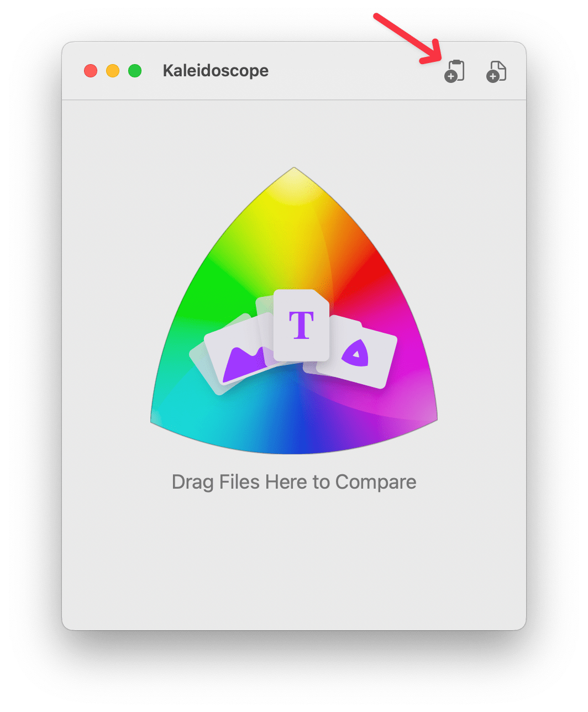Zoom the window with green button
The width and height of the screenshot is (588, 712).
[135, 71]
